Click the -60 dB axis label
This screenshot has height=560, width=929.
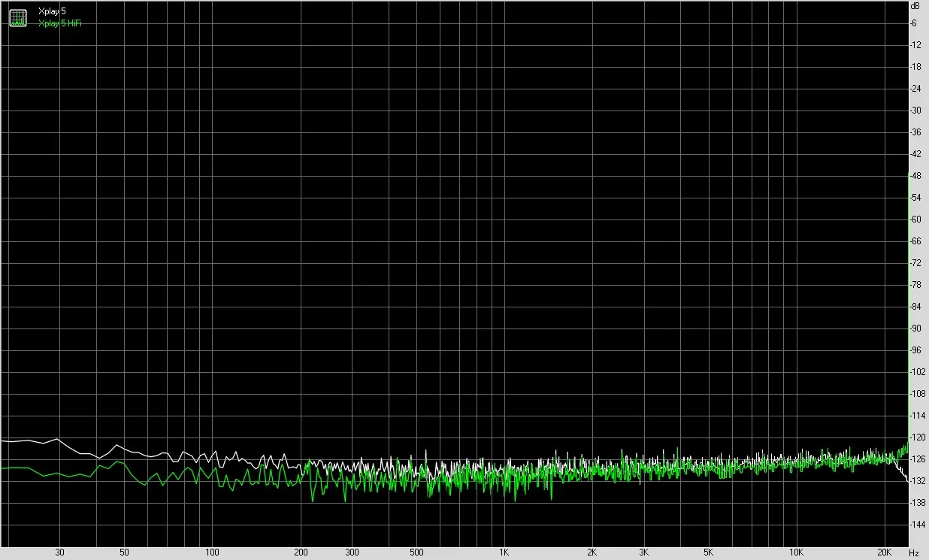point(915,219)
